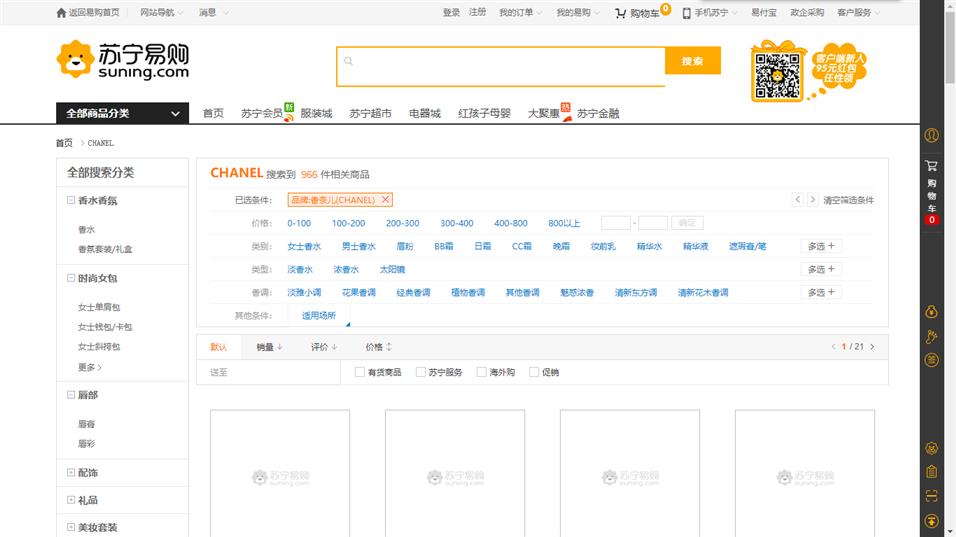Click the new customer red packet promo
The height and width of the screenshot is (537, 956).
[x=839, y=67]
